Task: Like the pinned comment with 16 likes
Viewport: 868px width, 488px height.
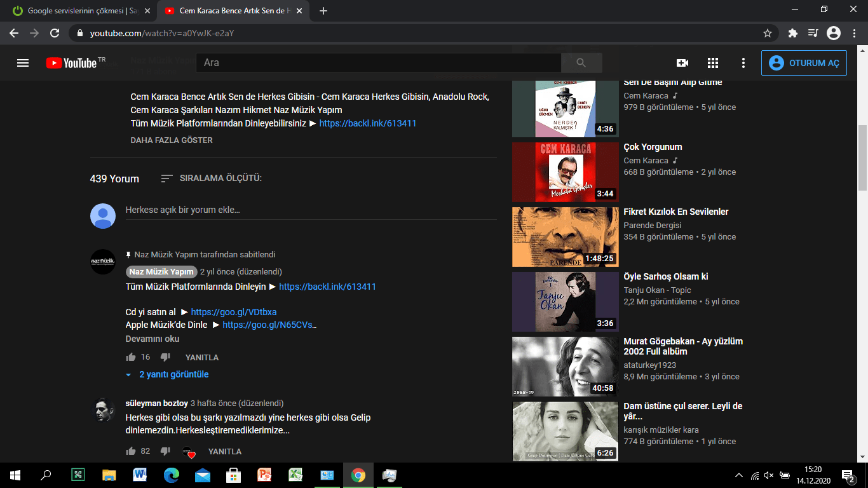Action: click(131, 357)
